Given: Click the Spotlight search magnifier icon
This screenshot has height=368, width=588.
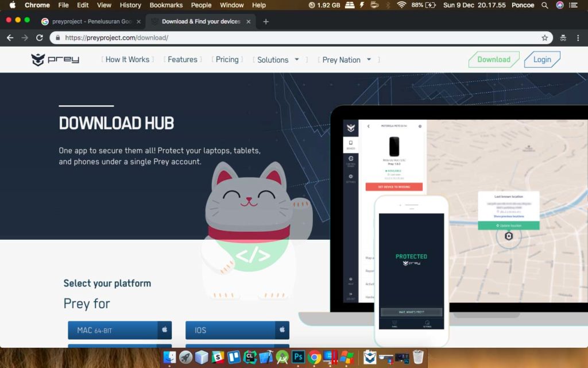Looking at the screenshot, I should pyautogui.click(x=544, y=5).
